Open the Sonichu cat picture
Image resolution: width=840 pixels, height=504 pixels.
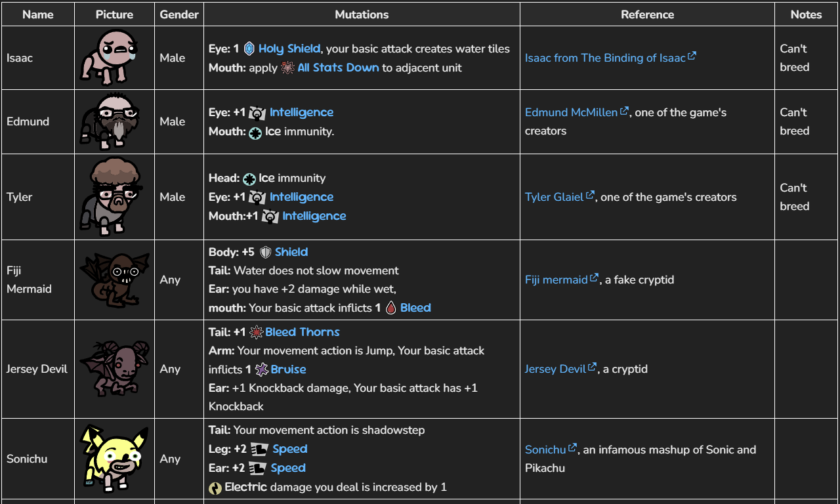coord(114,459)
